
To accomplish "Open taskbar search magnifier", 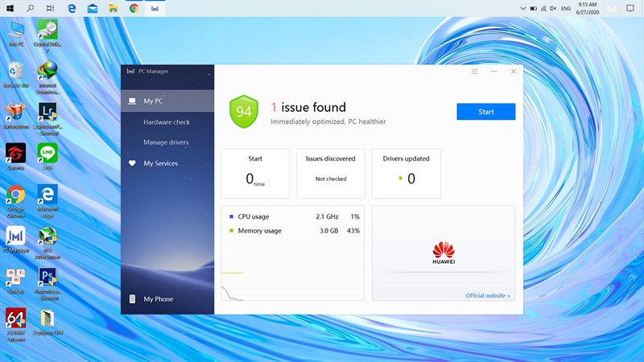I will [x=30, y=8].
